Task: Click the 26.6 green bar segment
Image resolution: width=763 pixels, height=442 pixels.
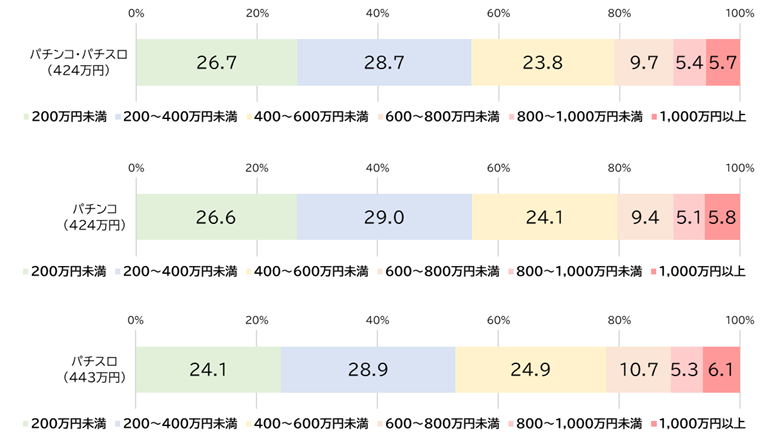Action: tap(217, 217)
